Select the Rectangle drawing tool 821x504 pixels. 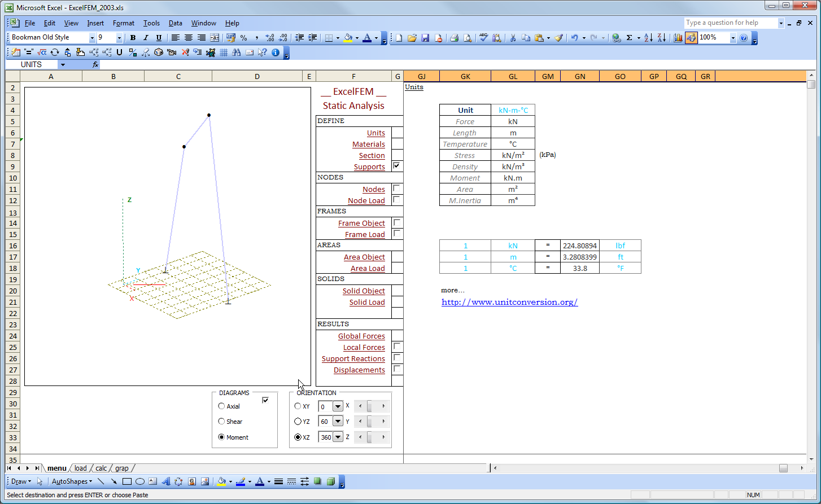tap(127, 481)
